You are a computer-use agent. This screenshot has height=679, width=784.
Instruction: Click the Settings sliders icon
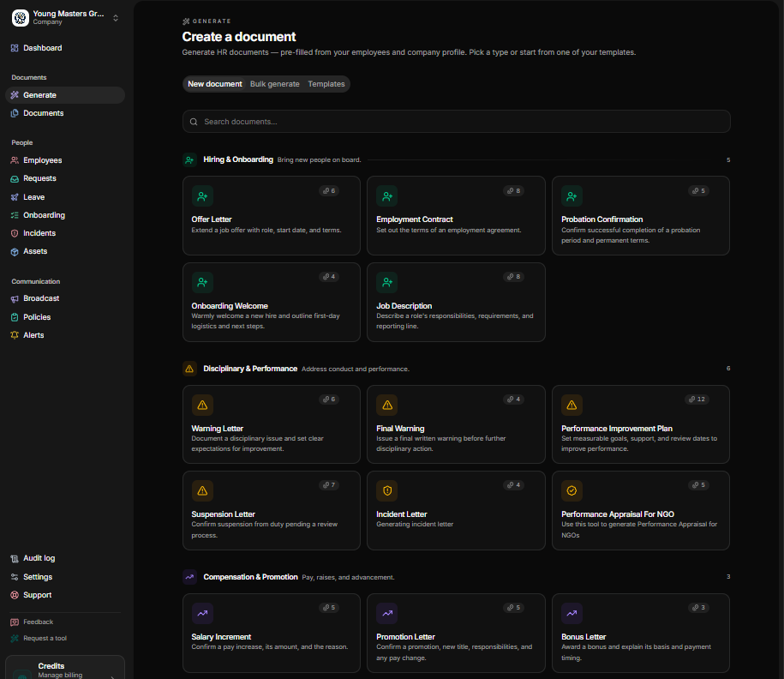coord(15,577)
